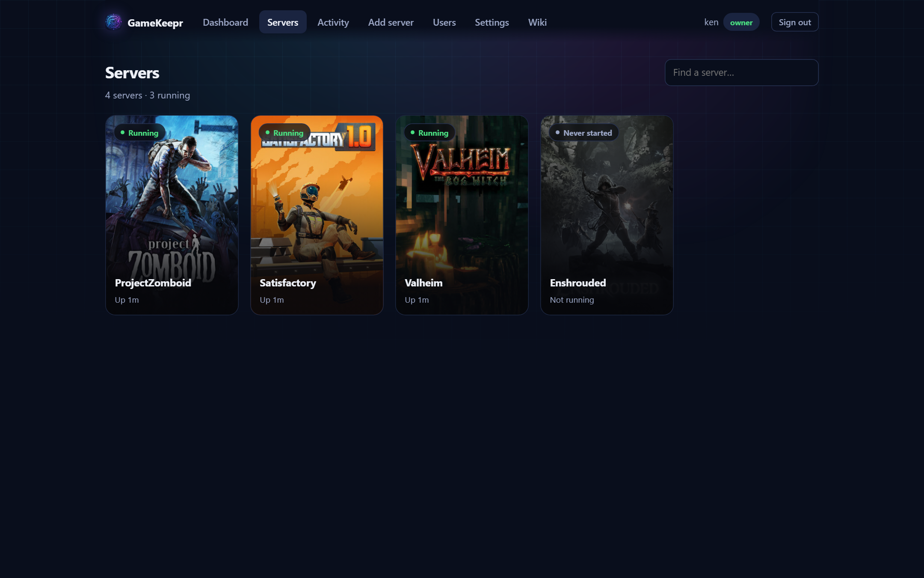
Task: Open the Valheim server card
Action: pos(462,215)
